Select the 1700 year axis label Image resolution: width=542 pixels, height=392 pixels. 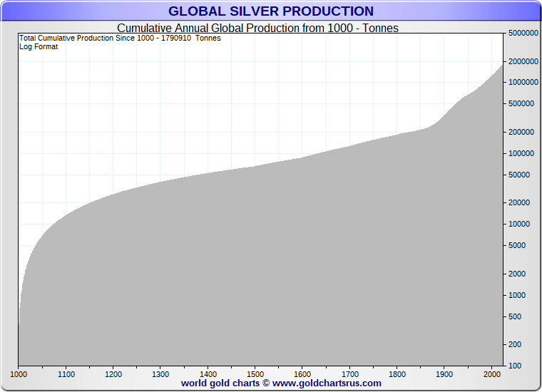pos(349,373)
